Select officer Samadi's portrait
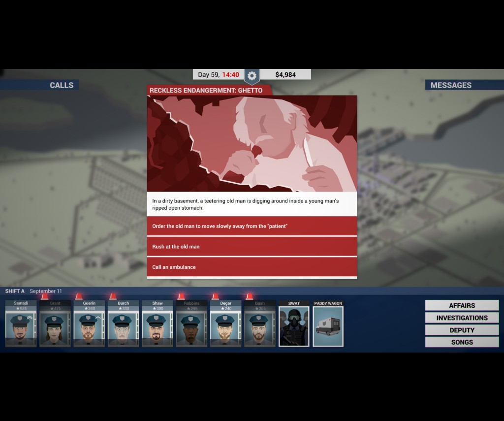504x421 pixels. tap(21, 326)
